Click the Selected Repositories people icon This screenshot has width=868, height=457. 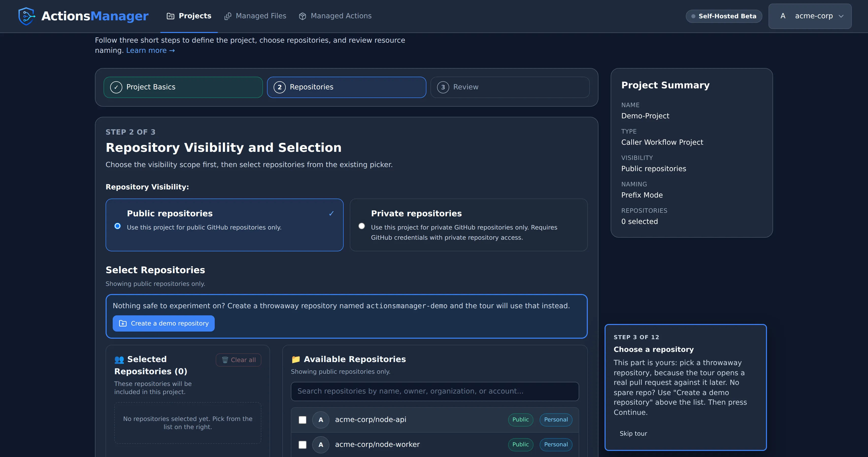(119, 360)
